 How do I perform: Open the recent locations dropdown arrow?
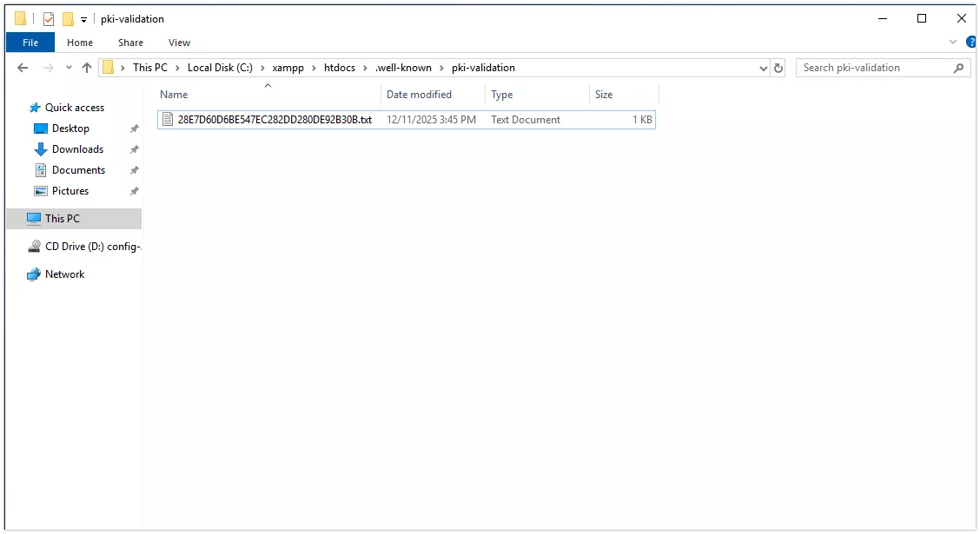(x=68, y=67)
